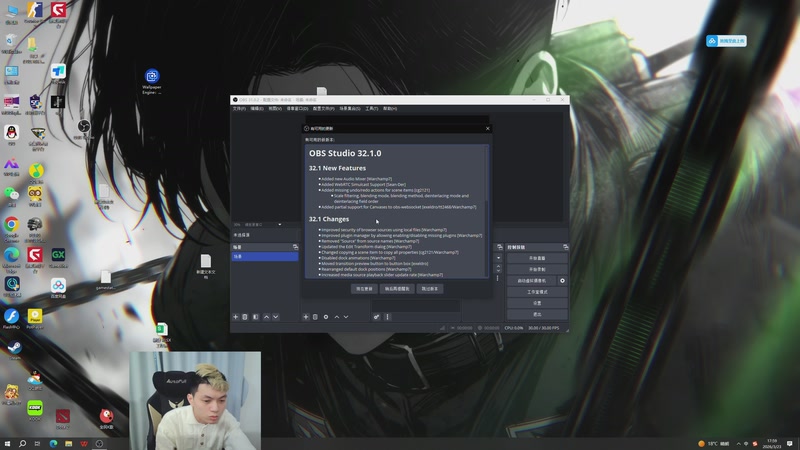
Task: Open Counter-Strike desktop shortcut
Action: click(35, 13)
